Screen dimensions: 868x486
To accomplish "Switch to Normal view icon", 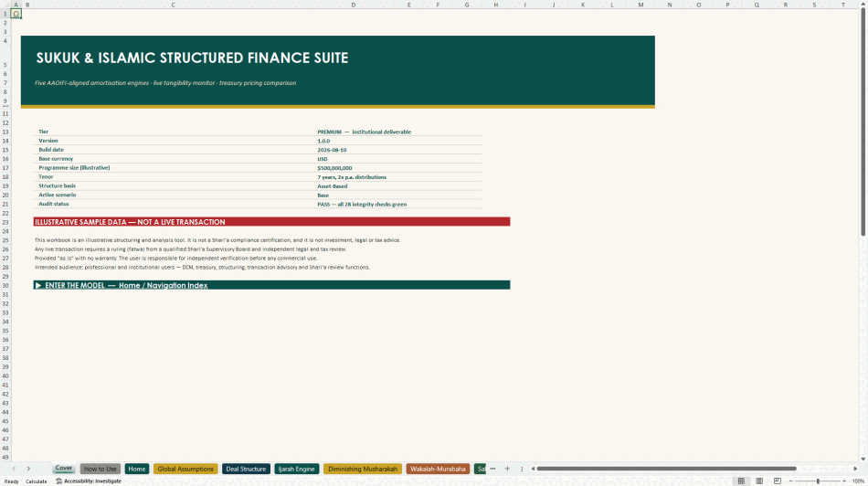I will (x=741, y=481).
